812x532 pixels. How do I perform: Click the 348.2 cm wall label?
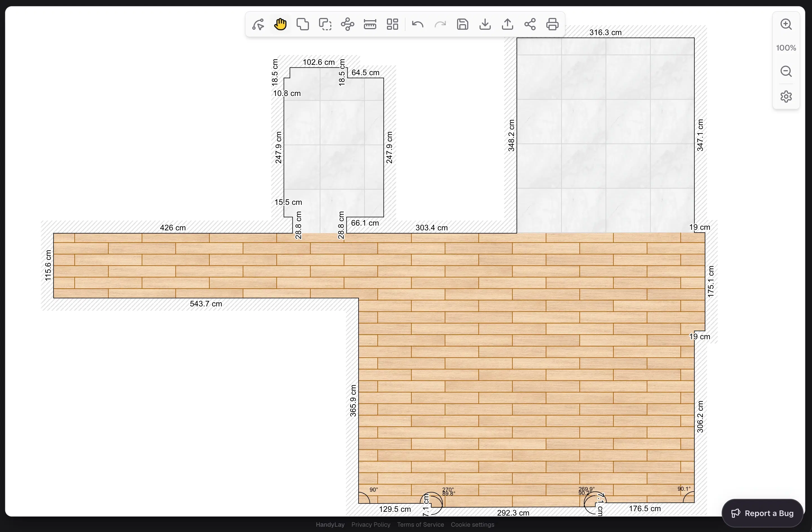tap(511, 136)
